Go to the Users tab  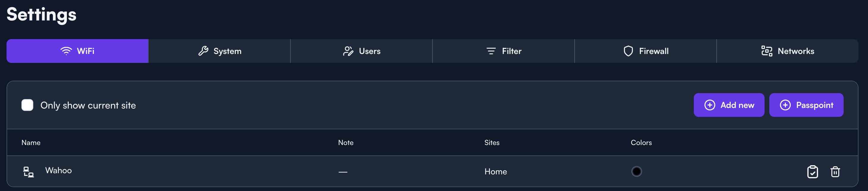[361, 51]
